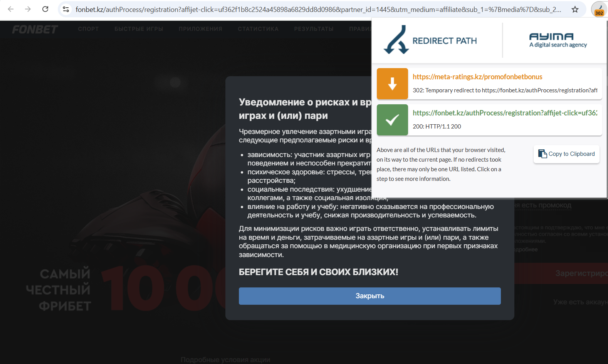Select the green 200 checkmark step
Viewport: 608px width, 364px height.
pyautogui.click(x=392, y=120)
